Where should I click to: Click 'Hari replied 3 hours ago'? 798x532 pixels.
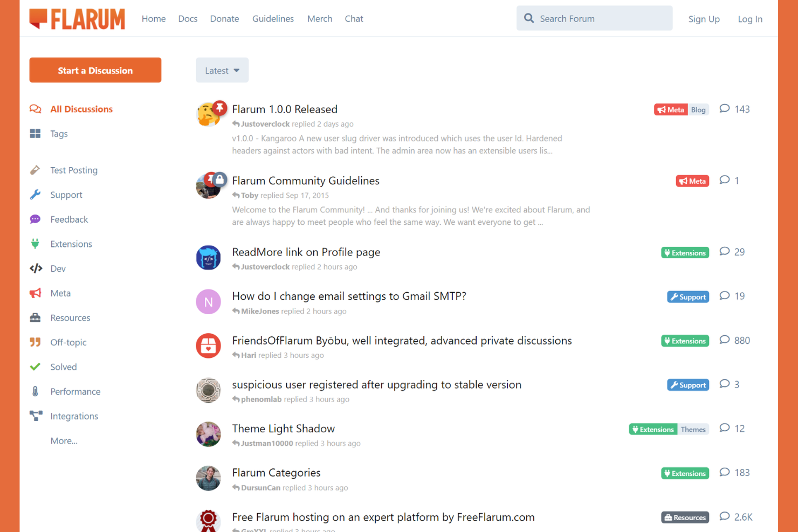click(278, 355)
